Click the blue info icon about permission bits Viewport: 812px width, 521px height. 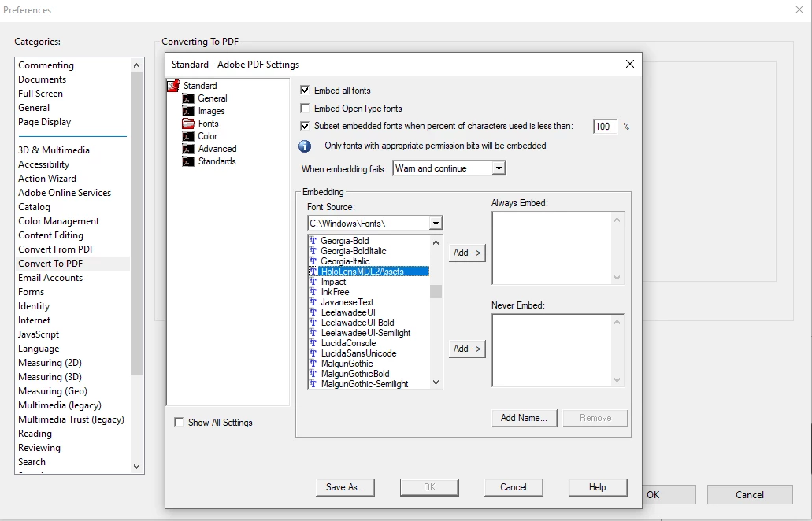click(x=305, y=146)
